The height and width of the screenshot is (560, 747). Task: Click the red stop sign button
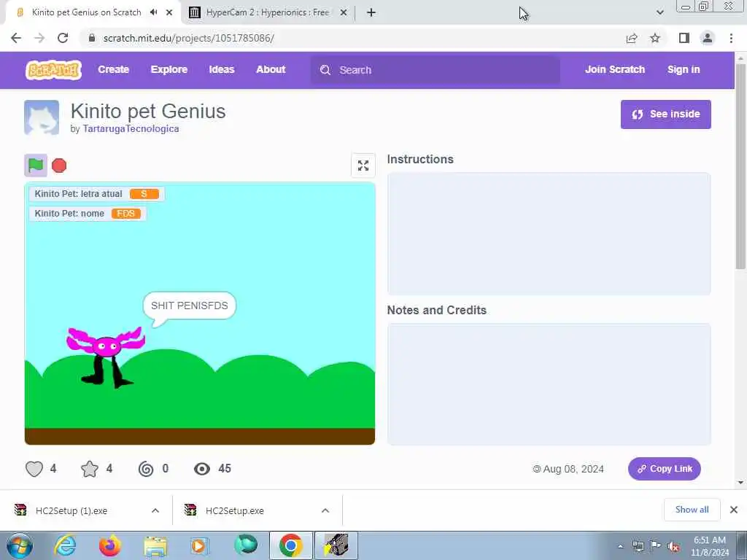click(59, 166)
